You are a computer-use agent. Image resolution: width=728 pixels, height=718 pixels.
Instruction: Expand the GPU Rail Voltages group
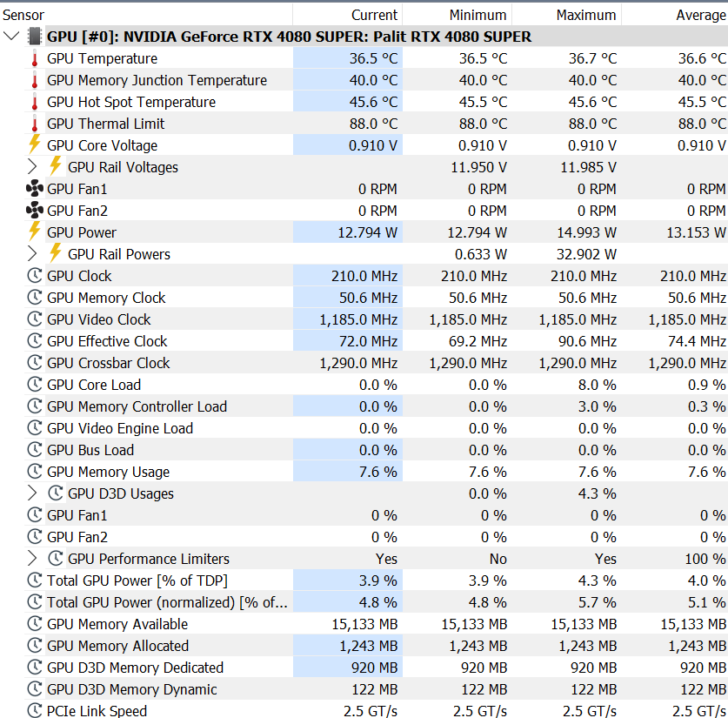click(x=32, y=167)
